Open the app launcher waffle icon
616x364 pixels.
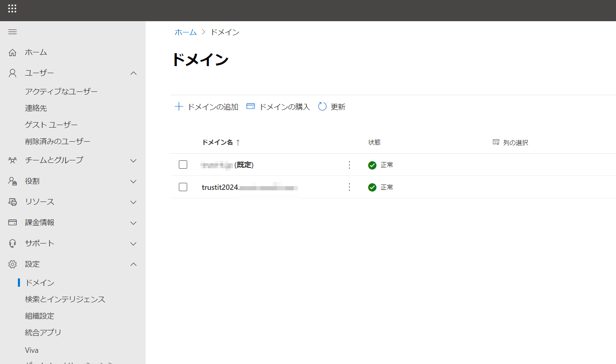[x=12, y=8]
